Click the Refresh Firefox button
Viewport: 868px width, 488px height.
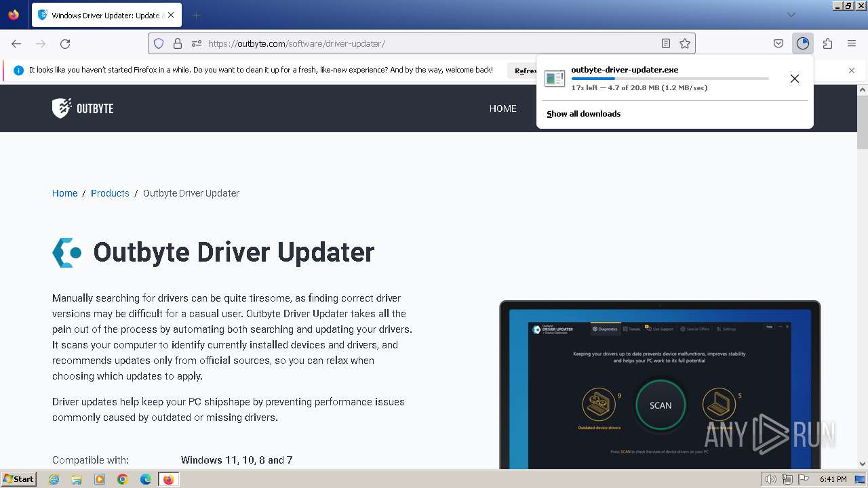tap(522, 70)
